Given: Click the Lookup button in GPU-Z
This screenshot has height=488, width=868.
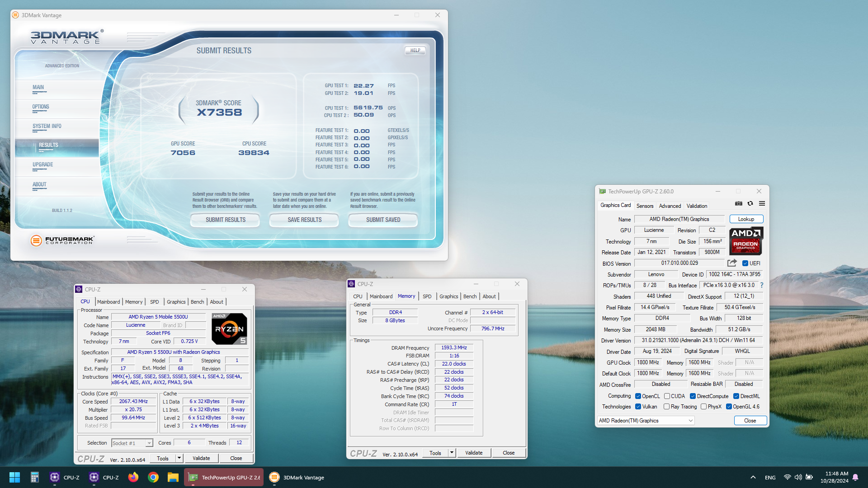Looking at the screenshot, I should click(746, 219).
